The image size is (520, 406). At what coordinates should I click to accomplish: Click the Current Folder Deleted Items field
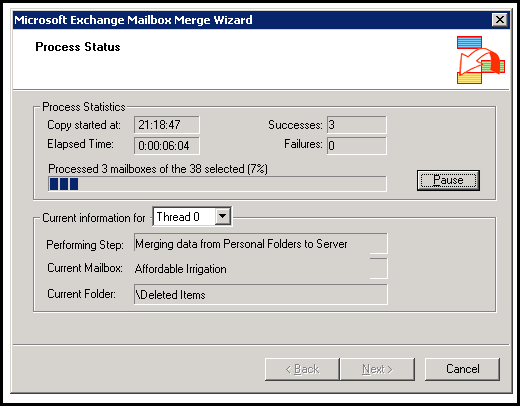[x=261, y=294]
